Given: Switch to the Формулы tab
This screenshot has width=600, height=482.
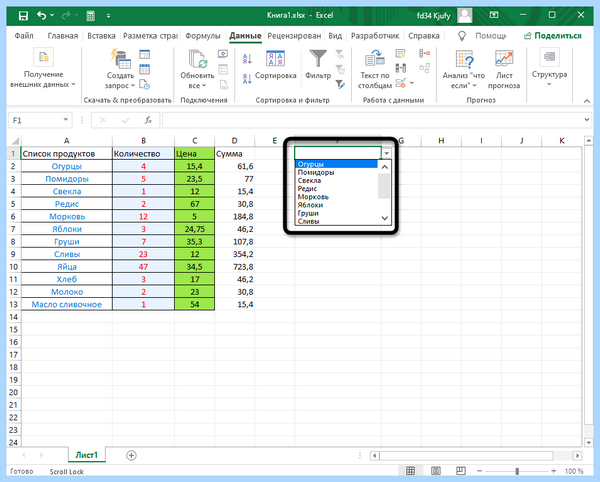Looking at the screenshot, I should pos(203,36).
